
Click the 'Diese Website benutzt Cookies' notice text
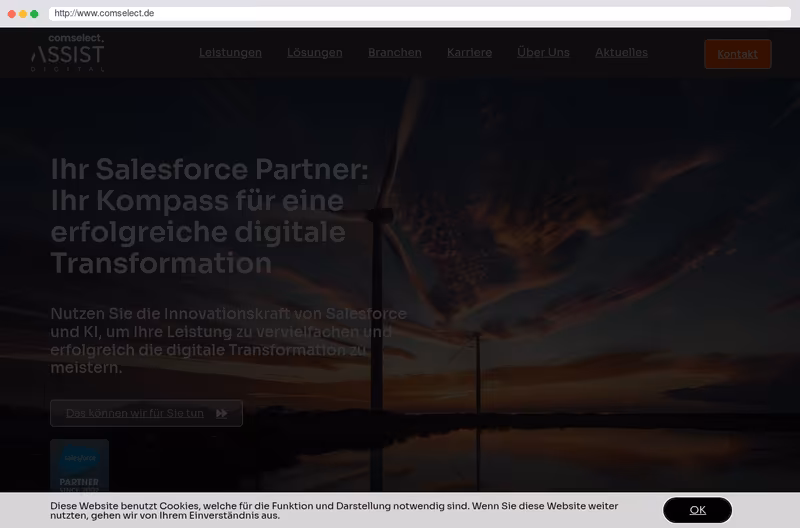tap(334, 510)
